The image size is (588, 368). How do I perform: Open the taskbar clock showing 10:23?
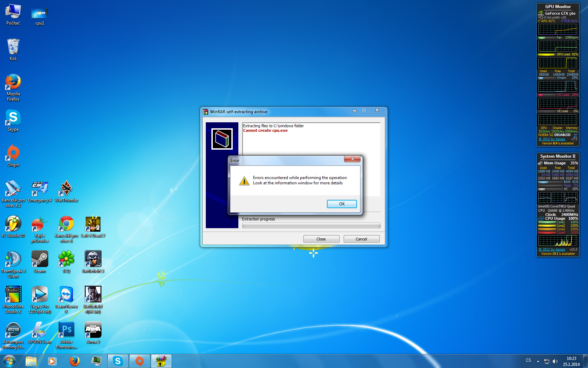tap(571, 361)
